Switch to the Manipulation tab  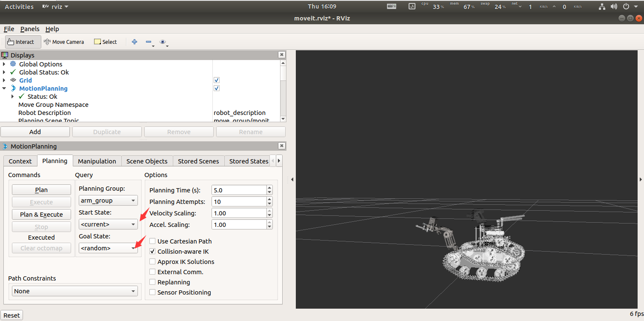(x=97, y=161)
